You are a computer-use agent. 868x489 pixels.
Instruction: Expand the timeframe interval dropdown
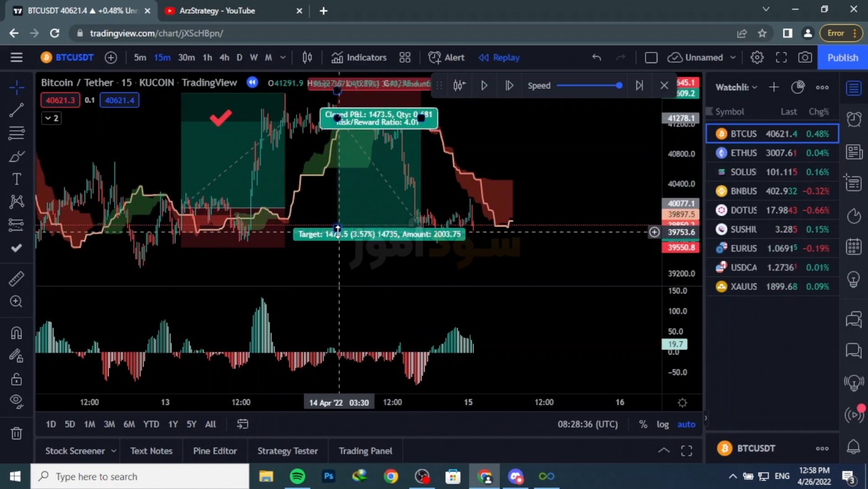(x=283, y=58)
